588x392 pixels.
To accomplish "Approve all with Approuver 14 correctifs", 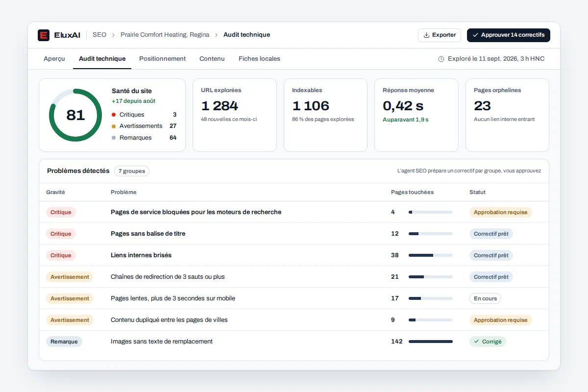I will pyautogui.click(x=509, y=35).
